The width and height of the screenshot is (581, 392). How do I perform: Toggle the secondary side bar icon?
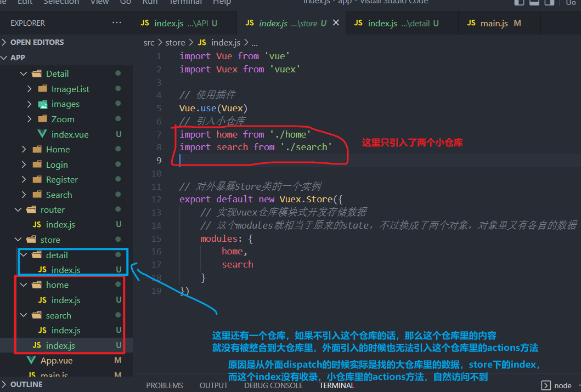[x=549, y=3]
